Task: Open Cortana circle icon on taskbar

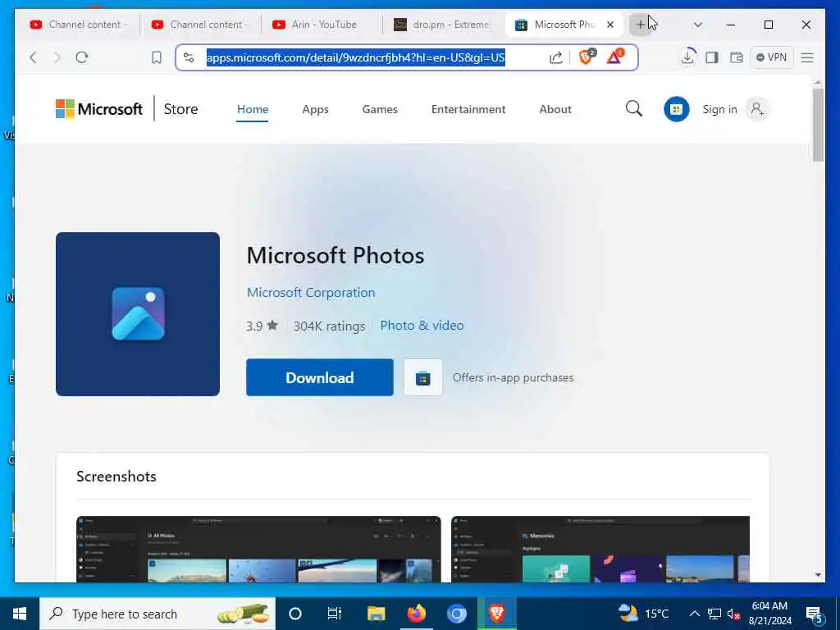Action: (294, 614)
